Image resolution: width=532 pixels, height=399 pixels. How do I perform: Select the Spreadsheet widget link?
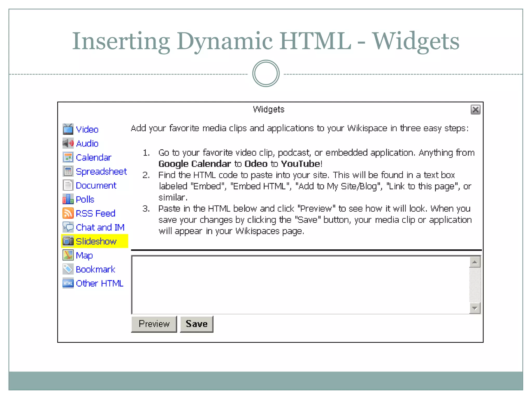point(101,171)
